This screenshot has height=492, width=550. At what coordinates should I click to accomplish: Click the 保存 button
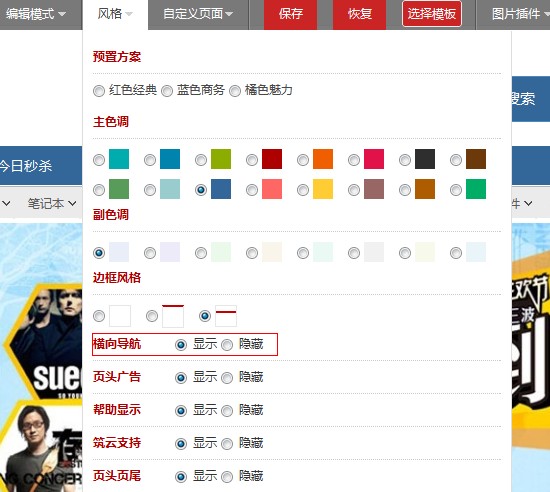pyautogui.click(x=290, y=14)
